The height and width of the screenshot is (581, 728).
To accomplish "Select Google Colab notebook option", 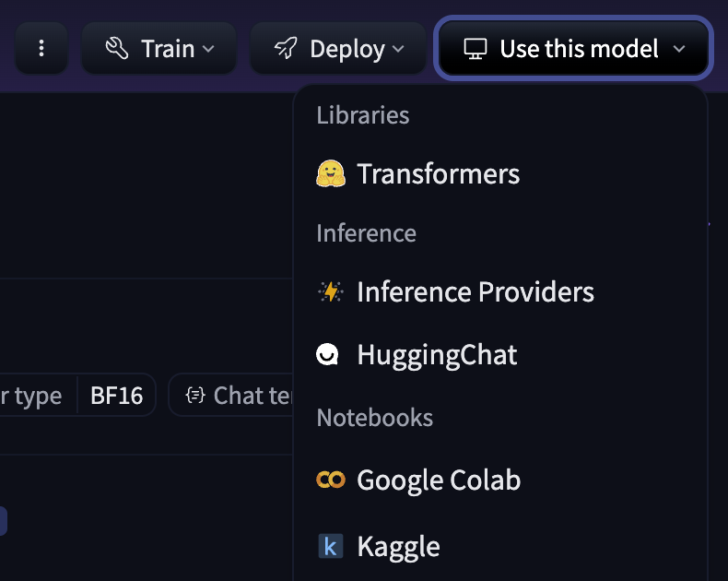I will [x=439, y=480].
